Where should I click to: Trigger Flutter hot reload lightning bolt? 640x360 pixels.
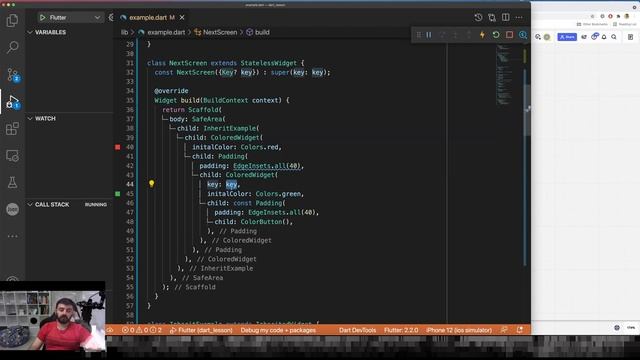click(x=482, y=35)
